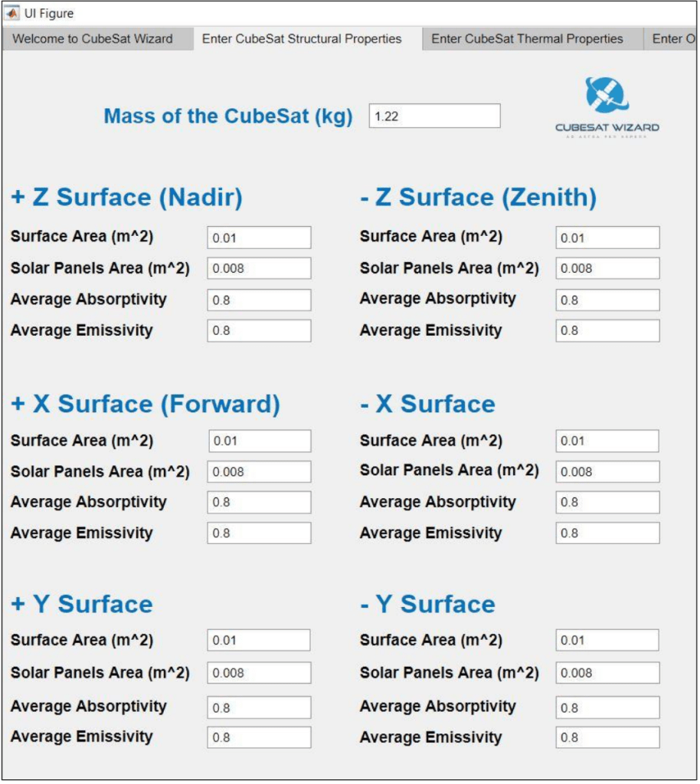Focus -Y Surface Solar Panels Area field
Image resolution: width=700 pixels, height=784 pixels.
pos(608,673)
